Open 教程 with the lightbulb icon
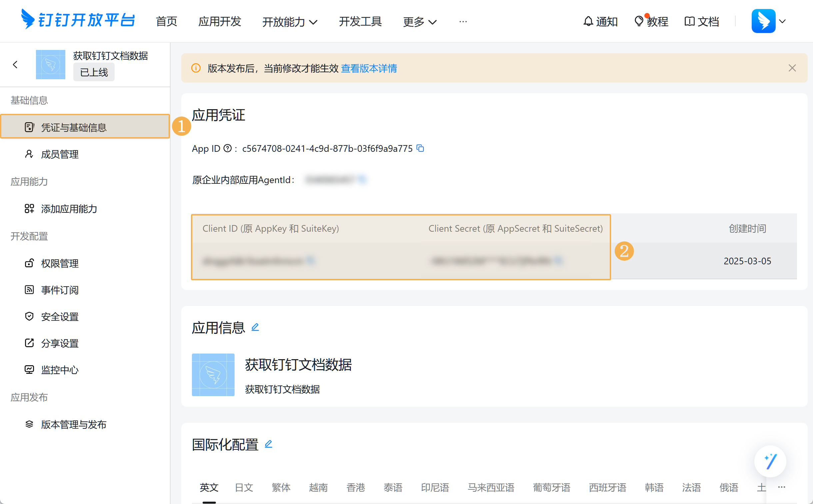The height and width of the screenshot is (504, 813). coord(651,22)
